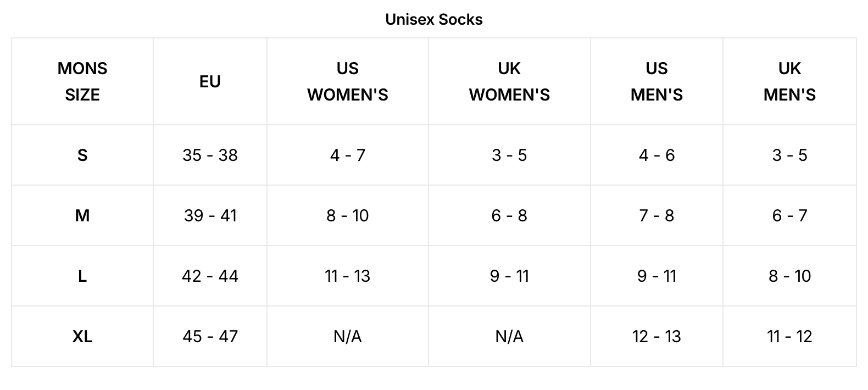Click the M size row label
Image resolution: width=868 pixels, height=390 pixels.
[82, 215]
